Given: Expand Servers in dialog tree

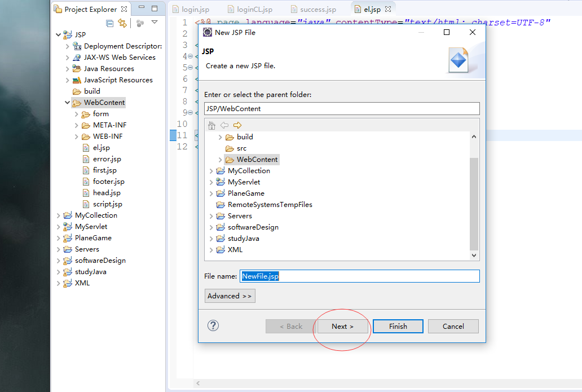Looking at the screenshot, I should coord(211,216).
